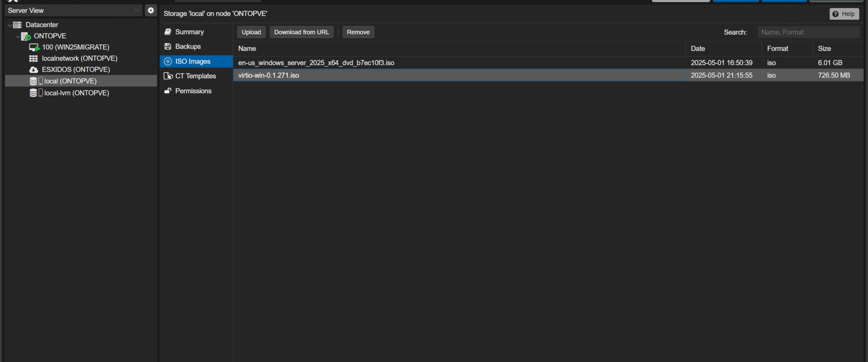Click the localnetwork grid icon
The width and height of the screenshot is (868, 362).
pos(33,58)
